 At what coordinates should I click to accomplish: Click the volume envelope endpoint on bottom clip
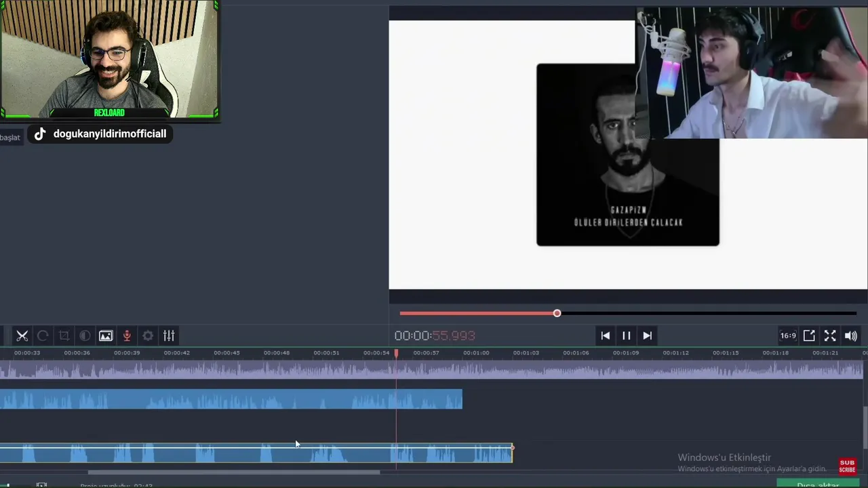click(x=513, y=447)
